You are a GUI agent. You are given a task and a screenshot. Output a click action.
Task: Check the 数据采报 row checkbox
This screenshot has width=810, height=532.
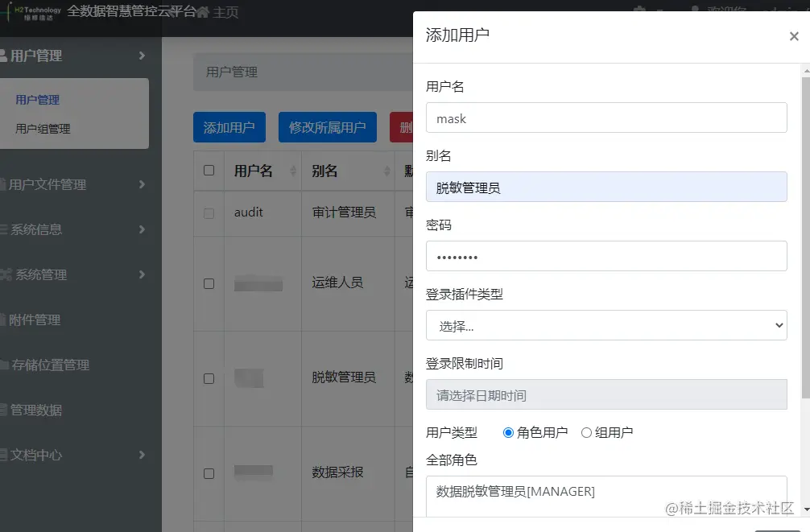tap(209, 473)
